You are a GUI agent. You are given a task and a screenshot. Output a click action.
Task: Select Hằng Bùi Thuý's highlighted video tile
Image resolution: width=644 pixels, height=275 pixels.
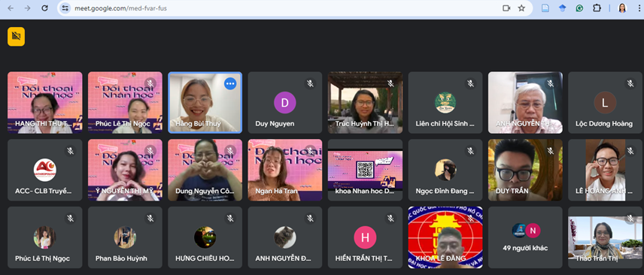point(205,103)
